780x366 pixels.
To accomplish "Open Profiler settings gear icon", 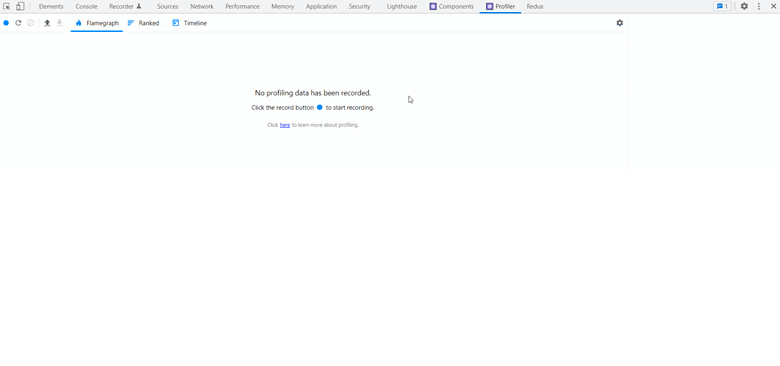I will (x=619, y=23).
